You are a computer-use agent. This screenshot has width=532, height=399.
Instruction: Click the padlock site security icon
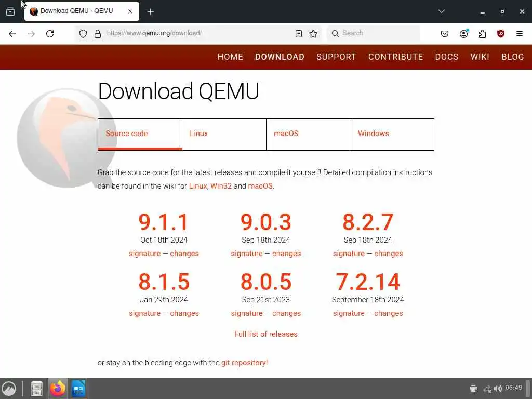pos(98,34)
